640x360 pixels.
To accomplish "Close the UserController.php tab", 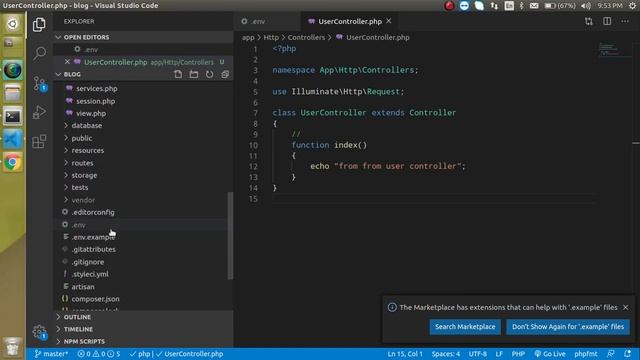I will tap(389, 21).
